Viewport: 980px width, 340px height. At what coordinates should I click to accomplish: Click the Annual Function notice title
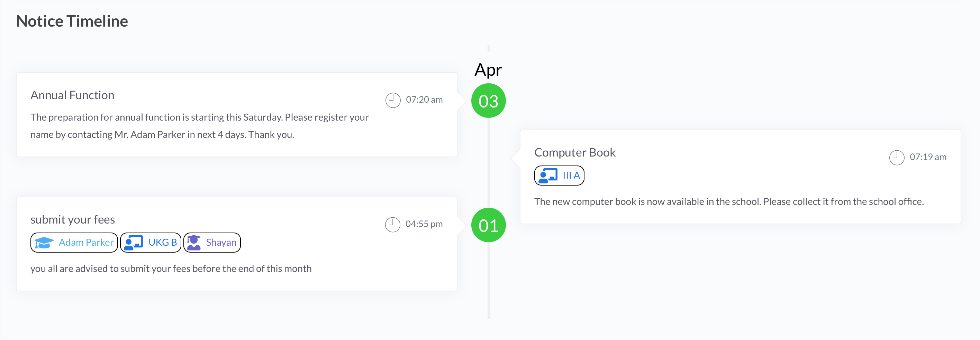[72, 95]
